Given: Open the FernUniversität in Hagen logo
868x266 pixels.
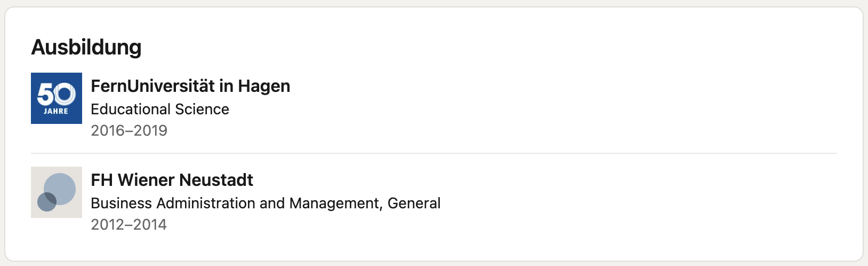Looking at the screenshot, I should [57, 98].
